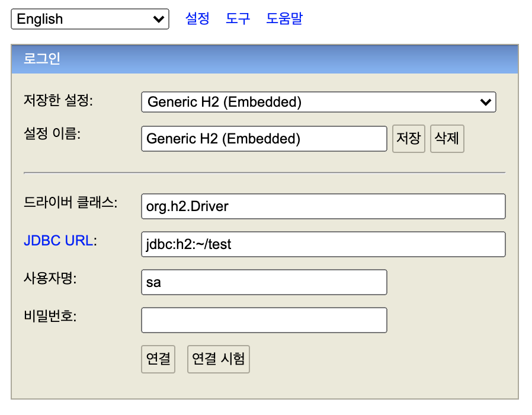This screenshot has width=532, height=415.
Task: Open the 설정 link
Action: (197, 18)
